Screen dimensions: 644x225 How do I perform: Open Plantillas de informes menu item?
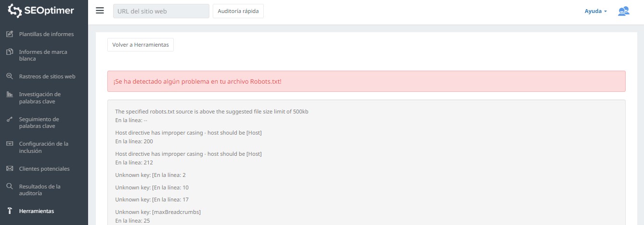[x=46, y=34]
